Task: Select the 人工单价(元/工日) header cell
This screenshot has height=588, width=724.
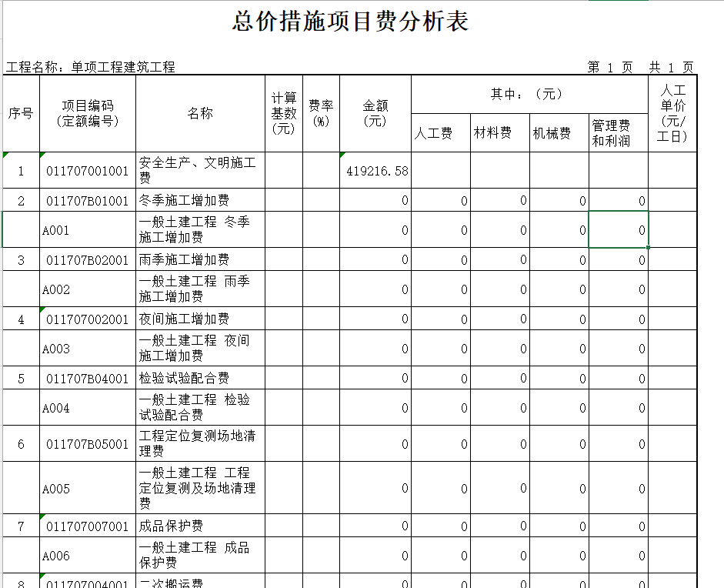Action: pyautogui.click(x=672, y=113)
